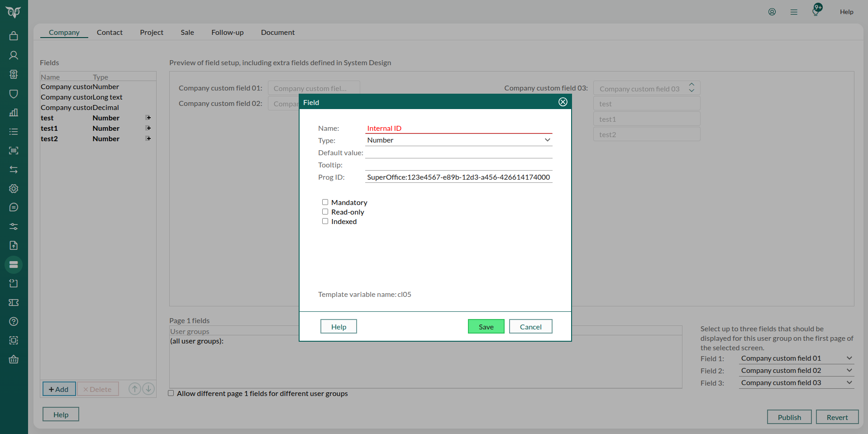Check the Read-only option

325,211
